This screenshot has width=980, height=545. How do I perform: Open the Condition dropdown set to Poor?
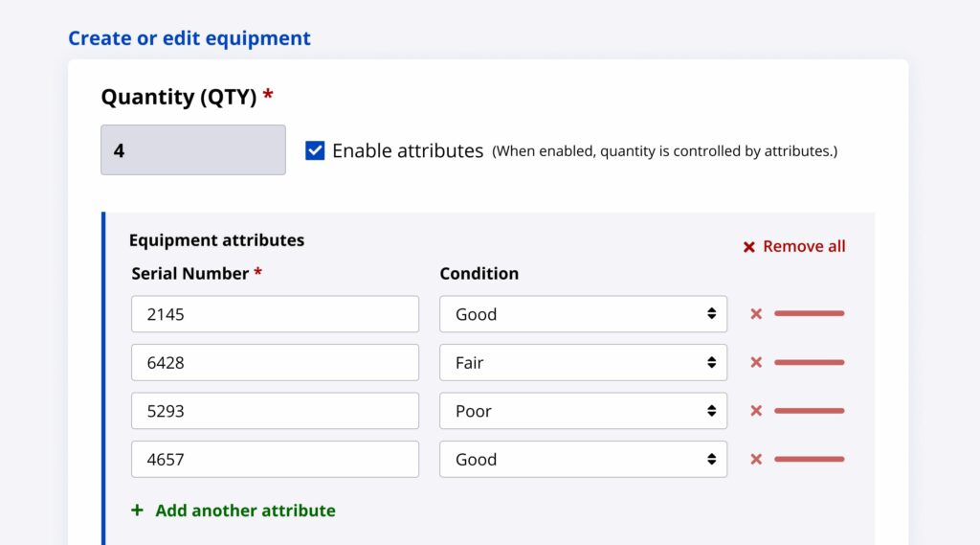coord(583,411)
